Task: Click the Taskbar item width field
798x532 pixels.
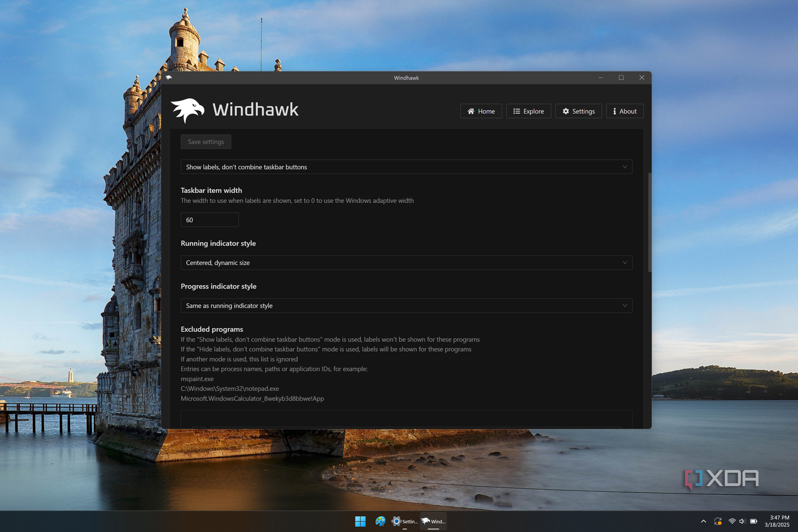Action: (x=210, y=220)
